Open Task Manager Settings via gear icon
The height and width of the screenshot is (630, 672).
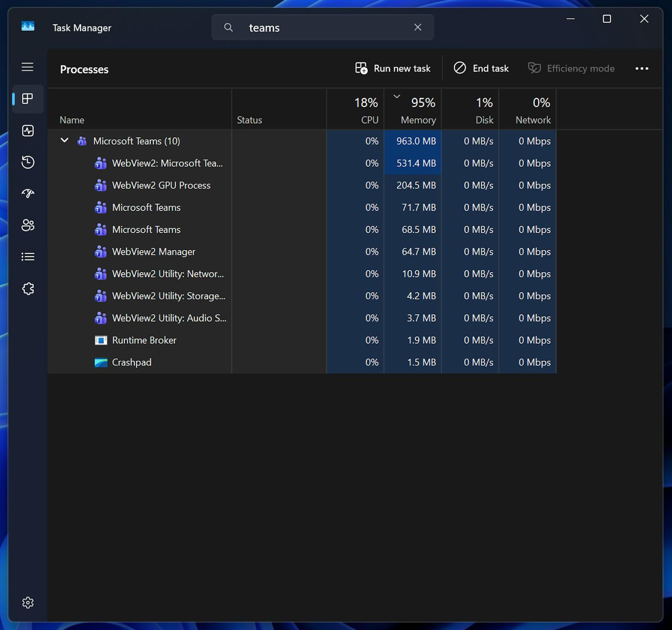tap(27, 603)
